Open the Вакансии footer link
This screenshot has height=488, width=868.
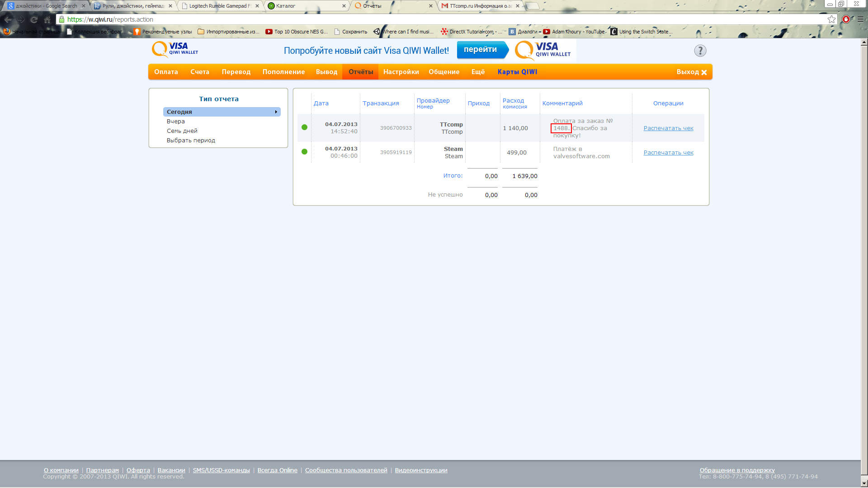tap(171, 470)
